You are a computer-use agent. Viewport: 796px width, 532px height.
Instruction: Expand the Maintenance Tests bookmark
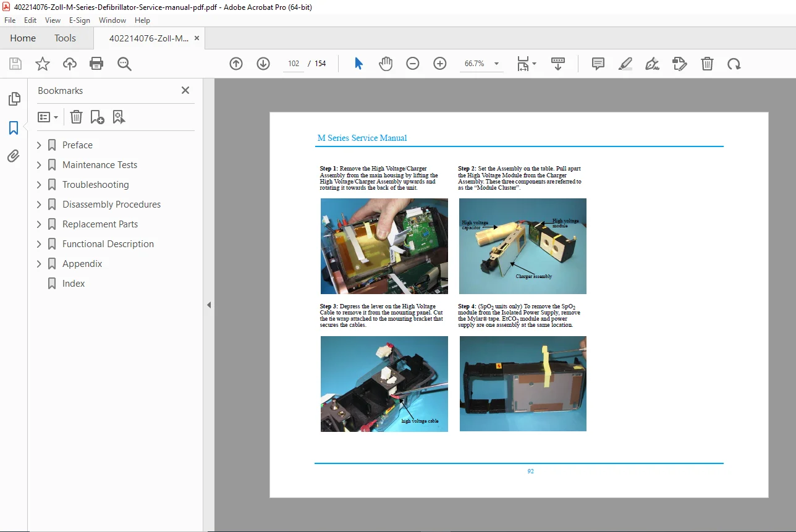click(x=39, y=165)
